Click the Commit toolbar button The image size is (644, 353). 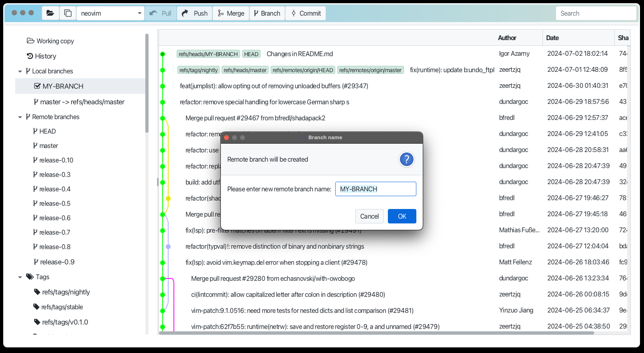point(306,13)
